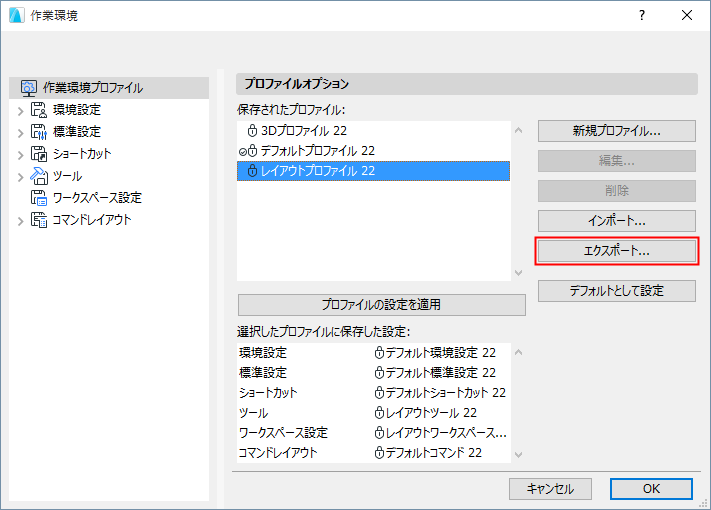
Task: Click the 環境設定 icon in the tree
Action: tap(39, 110)
